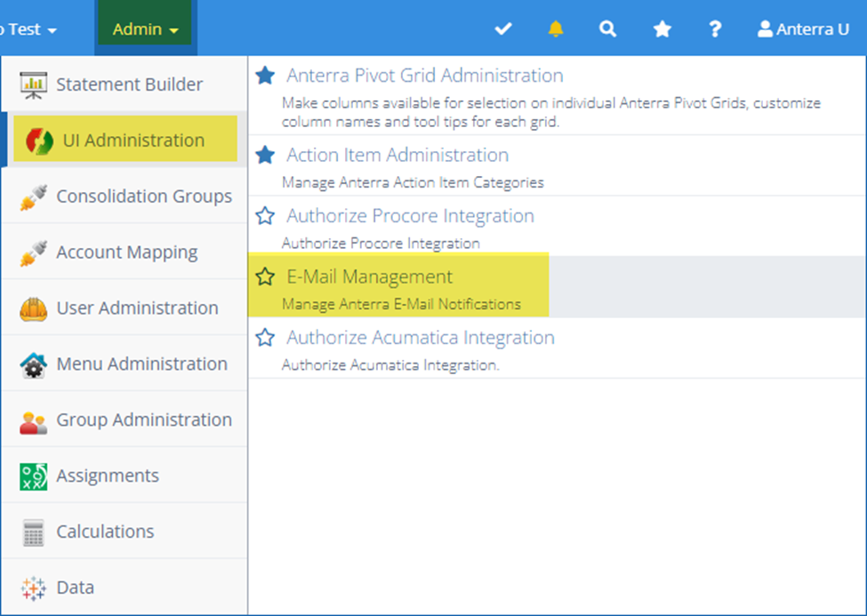
Task: Select Calculations menu item
Action: (124, 532)
